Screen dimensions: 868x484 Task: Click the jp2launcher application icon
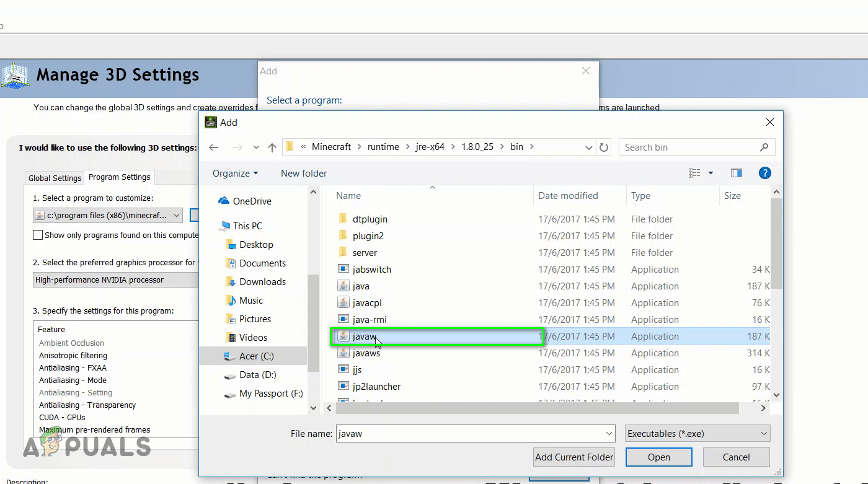pyautogui.click(x=343, y=386)
